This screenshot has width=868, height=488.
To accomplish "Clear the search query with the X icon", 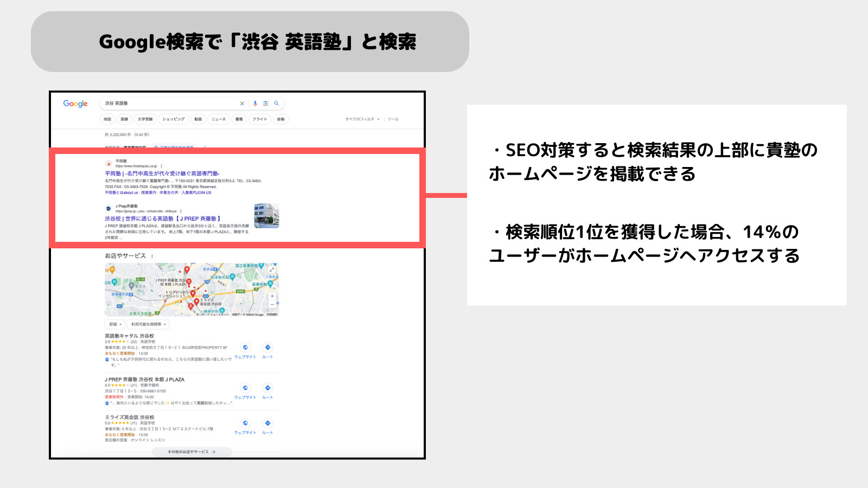I will [241, 104].
